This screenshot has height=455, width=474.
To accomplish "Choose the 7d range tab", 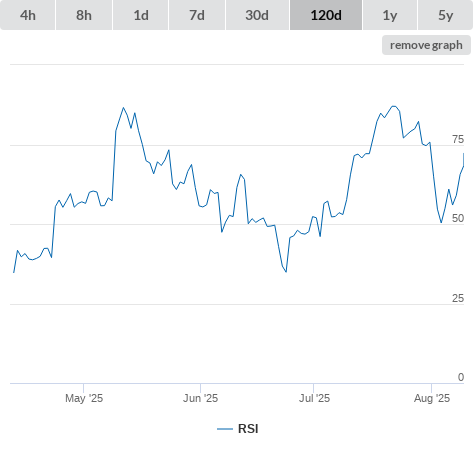I will [x=197, y=15].
